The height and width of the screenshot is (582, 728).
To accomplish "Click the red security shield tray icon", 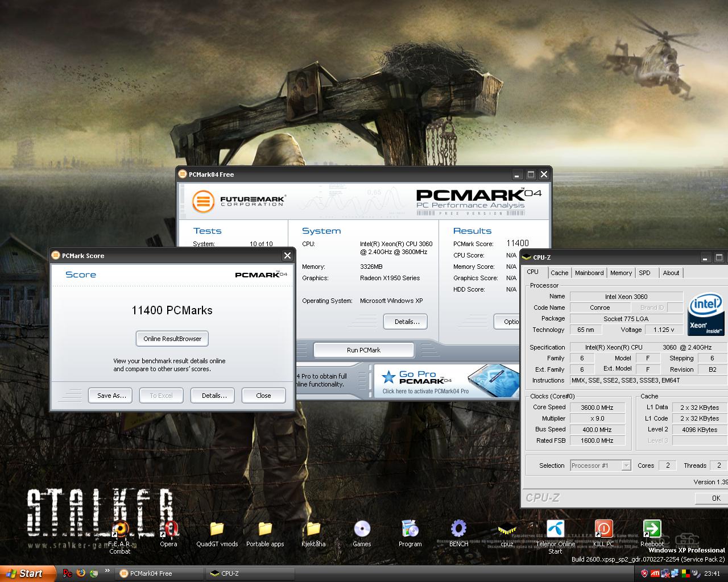I will point(644,573).
